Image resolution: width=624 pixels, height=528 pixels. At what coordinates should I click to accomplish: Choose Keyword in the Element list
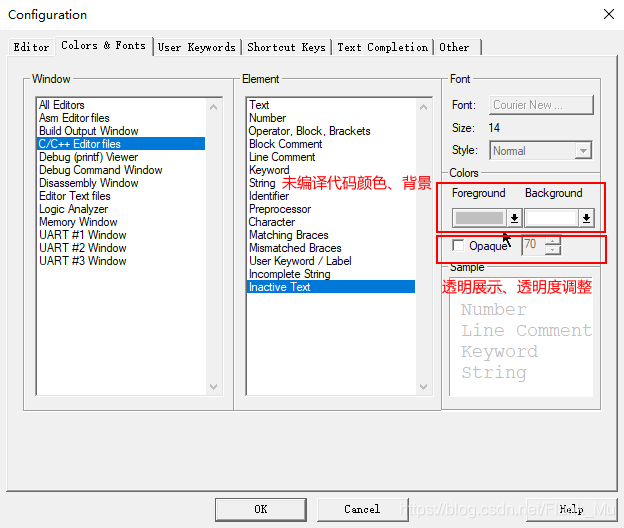click(x=331, y=170)
